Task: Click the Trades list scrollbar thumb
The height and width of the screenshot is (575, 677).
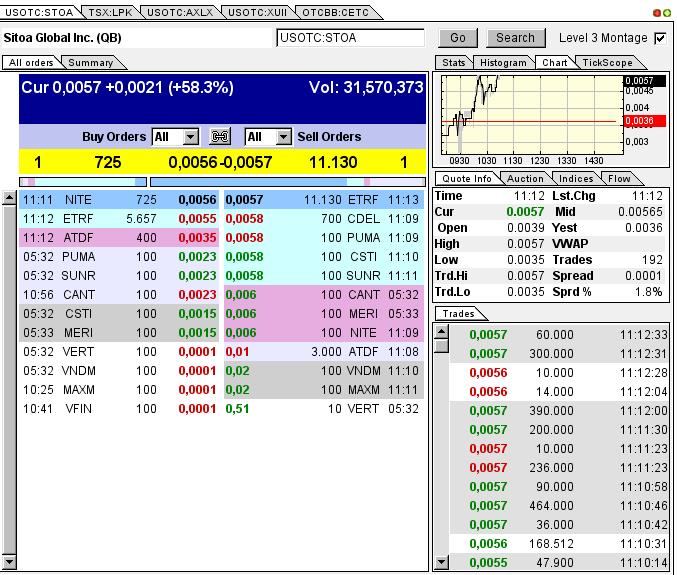Action: tap(441, 346)
